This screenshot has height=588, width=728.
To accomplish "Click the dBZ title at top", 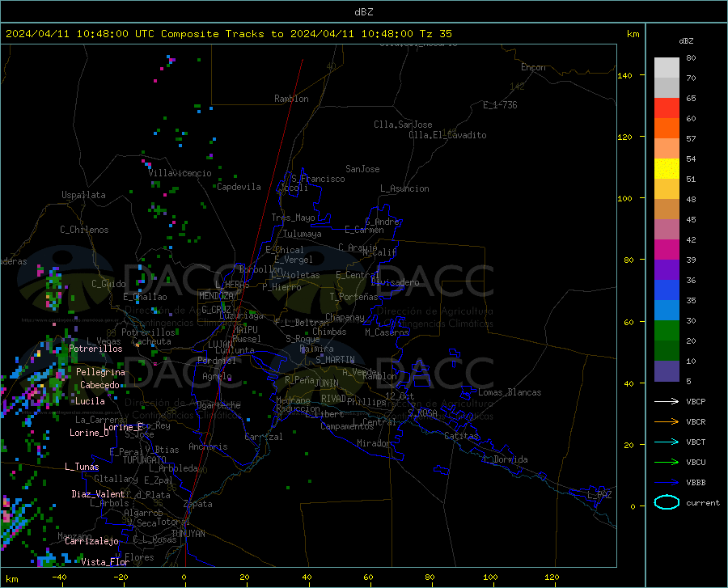I will [363, 12].
